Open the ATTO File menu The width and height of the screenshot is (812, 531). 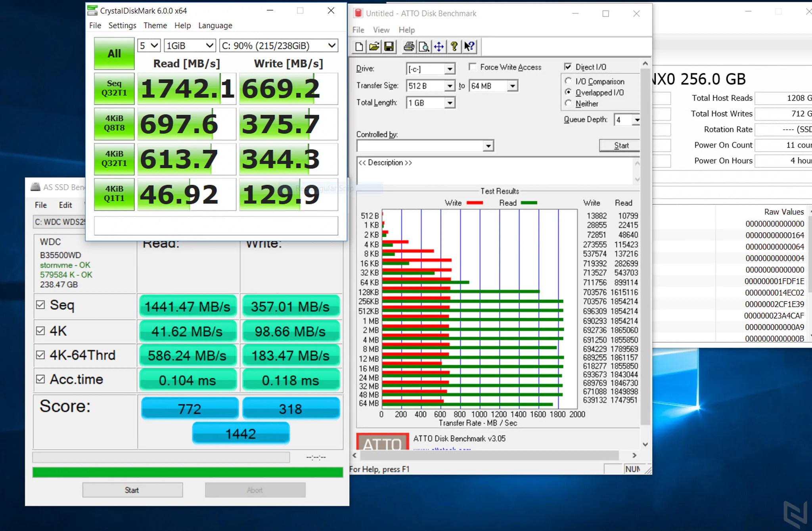click(358, 30)
